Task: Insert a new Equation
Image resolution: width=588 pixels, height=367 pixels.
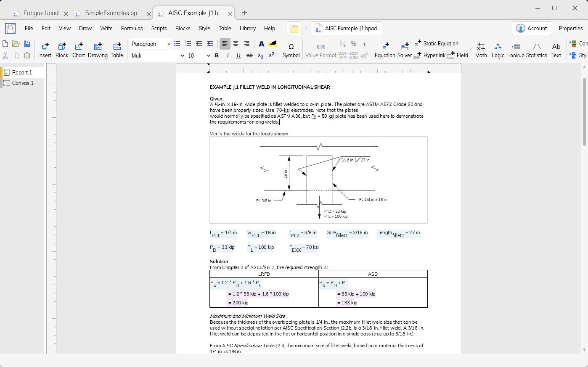Action: pos(385,50)
